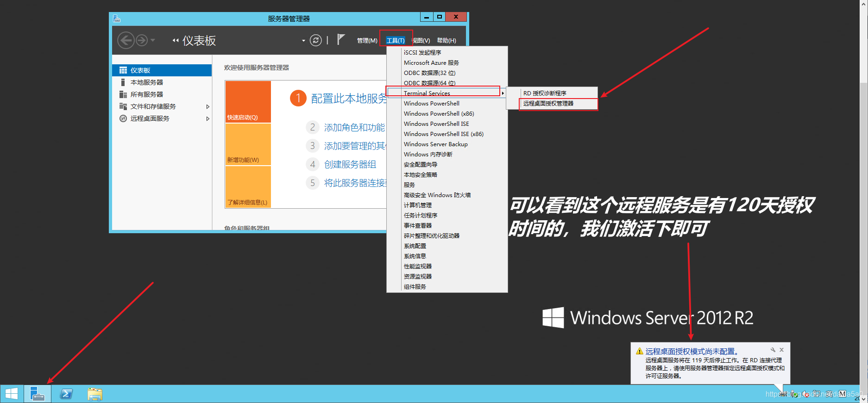
Task: Choose 安全配置向导 from Tools menu
Action: 447,164
